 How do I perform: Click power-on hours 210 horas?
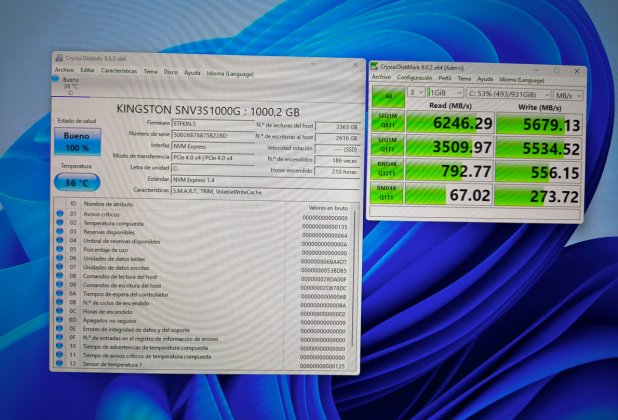click(x=337, y=171)
